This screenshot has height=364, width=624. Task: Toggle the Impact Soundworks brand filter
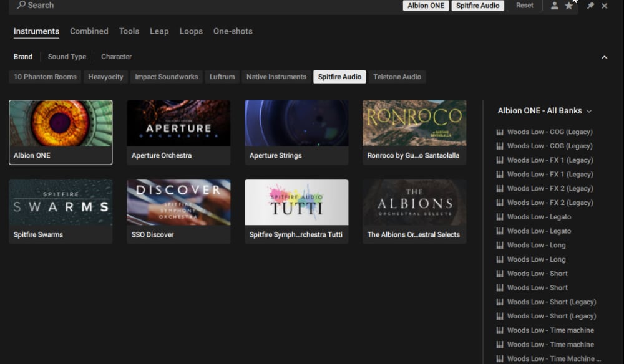coord(167,77)
